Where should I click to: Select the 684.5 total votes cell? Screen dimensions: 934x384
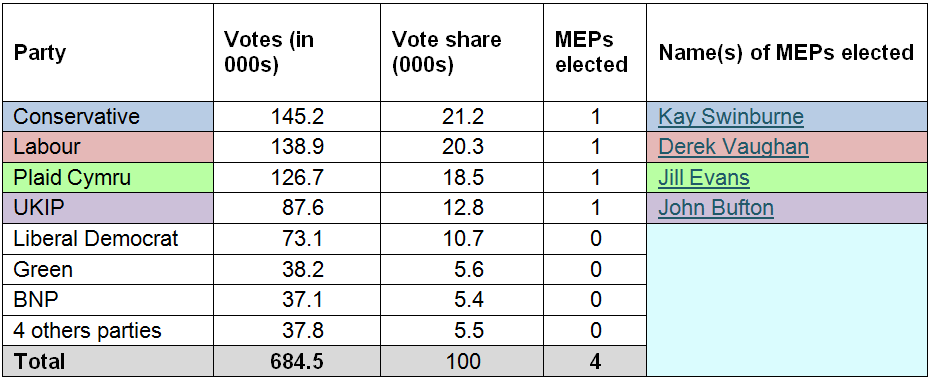(x=297, y=361)
